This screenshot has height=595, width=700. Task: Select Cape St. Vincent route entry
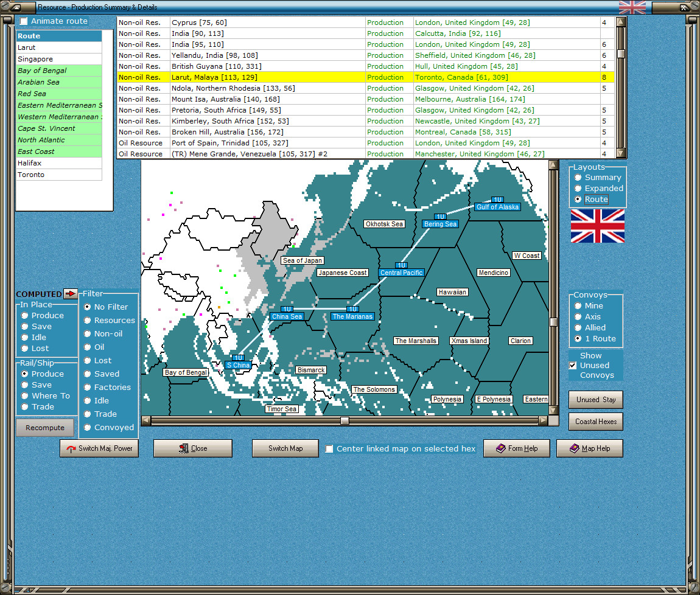pyautogui.click(x=59, y=128)
